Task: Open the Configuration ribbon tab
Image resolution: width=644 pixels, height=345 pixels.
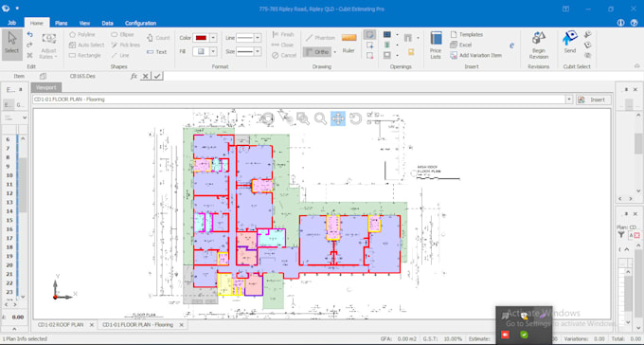Action: [140, 24]
